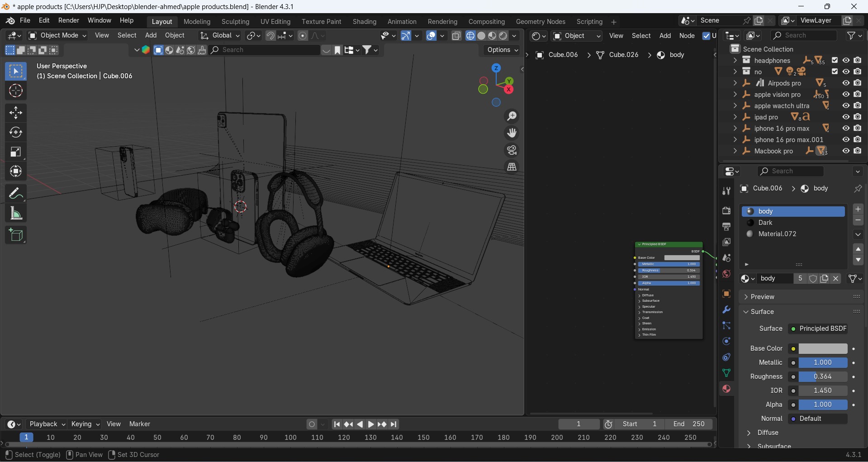Click the Base Color swatch
The image size is (868, 462).
[823, 349]
